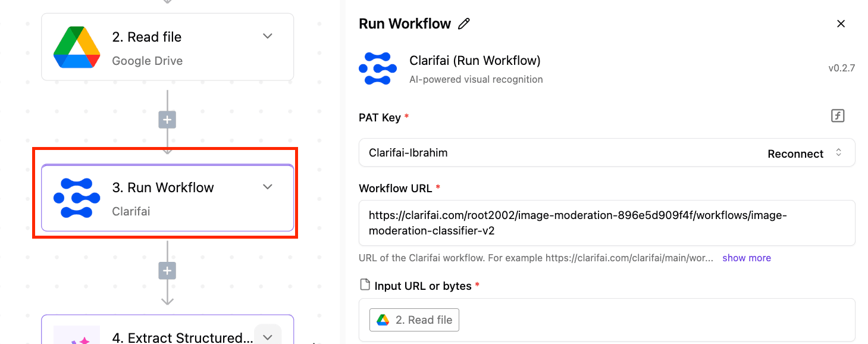This screenshot has height=344, width=868.
Task: Click the file icon beside Input URL or bytes
Action: 365,285
